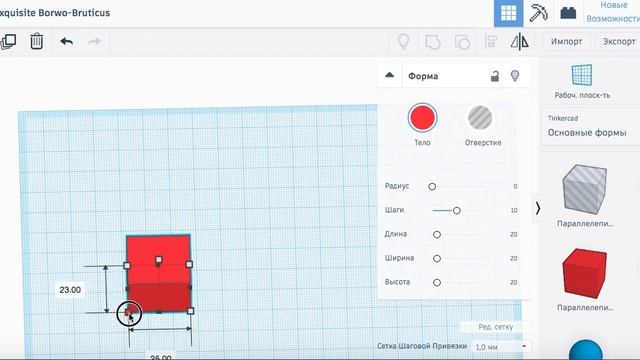Viewport: 640px width, 360px height.
Task: Adjust the Длина slider handle
Action: tap(437, 235)
